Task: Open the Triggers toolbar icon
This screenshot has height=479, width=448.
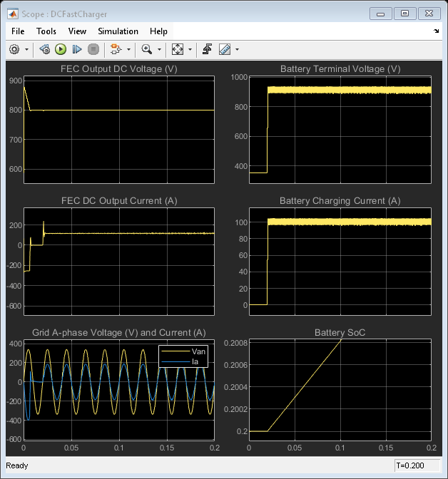Action: [208, 49]
